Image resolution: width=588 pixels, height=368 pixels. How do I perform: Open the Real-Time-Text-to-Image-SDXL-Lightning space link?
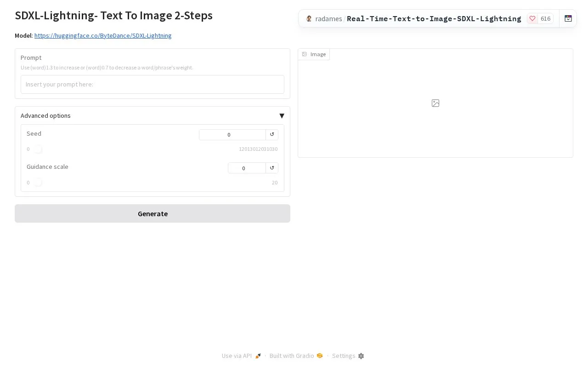pyautogui.click(x=434, y=19)
